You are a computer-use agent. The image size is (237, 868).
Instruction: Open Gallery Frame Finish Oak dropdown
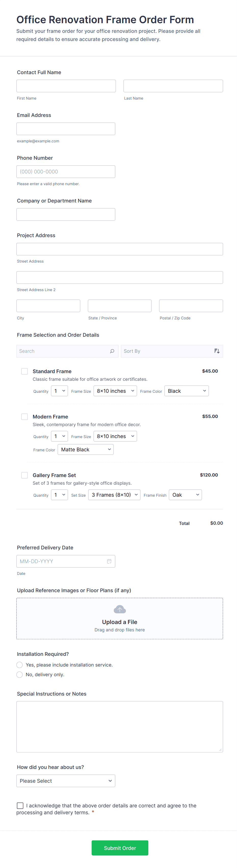pyautogui.click(x=185, y=495)
